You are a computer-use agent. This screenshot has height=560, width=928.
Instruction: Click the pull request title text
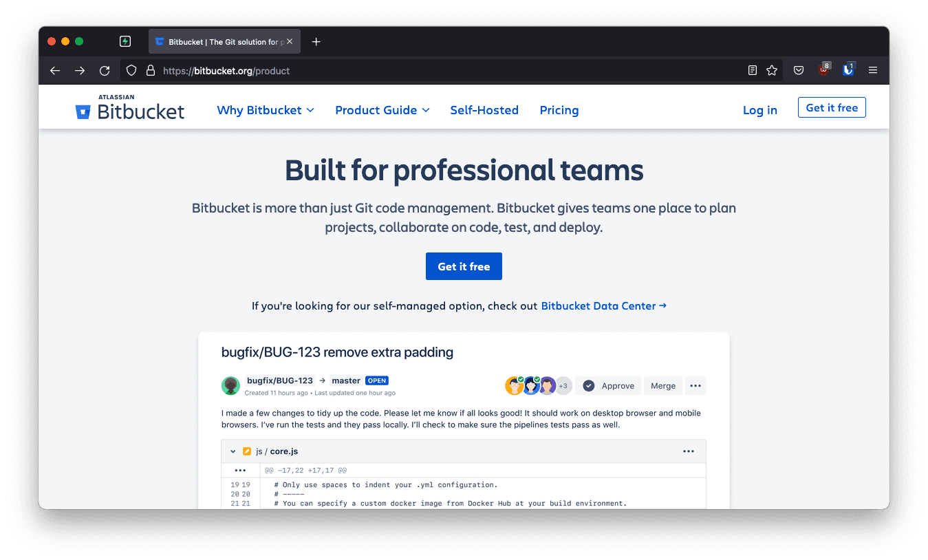337,352
